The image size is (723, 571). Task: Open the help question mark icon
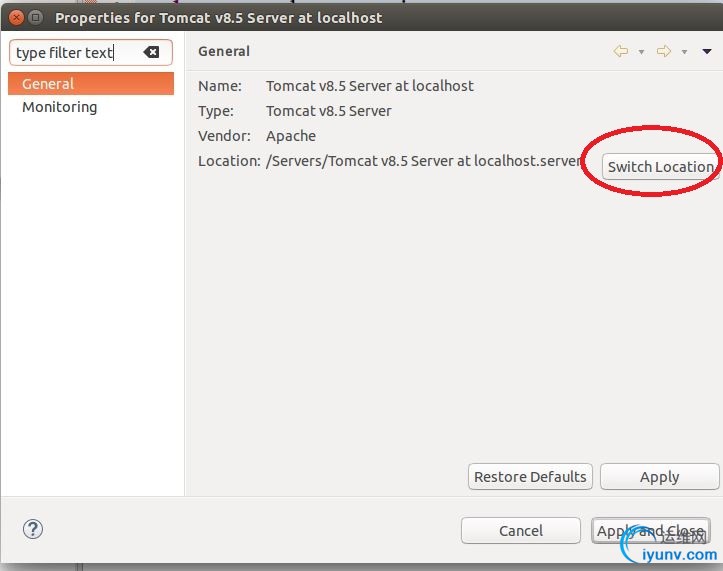[33, 529]
